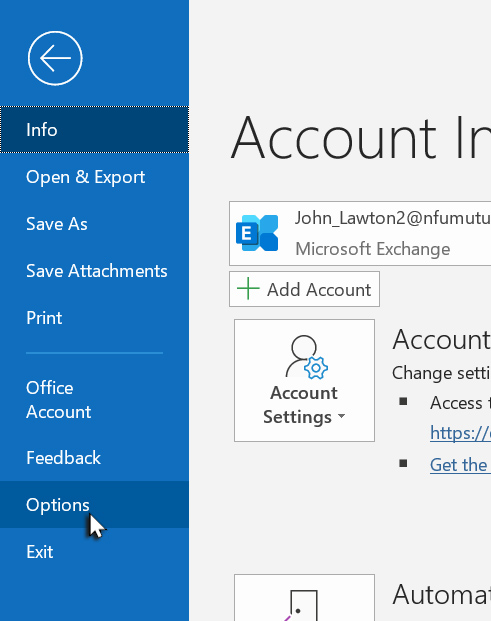The width and height of the screenshot is (491, 621).
Task: Click the person-with-gear Account Settings icon
Action: (x=306, y=357)
